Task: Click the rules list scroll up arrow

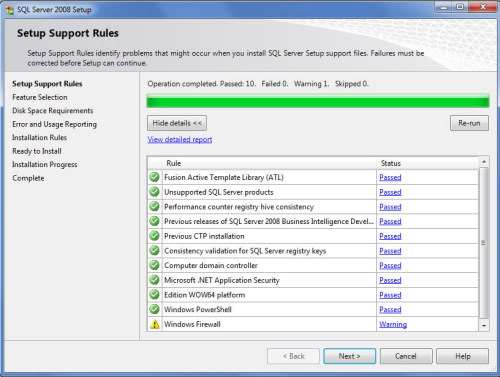Action: point(484,162)
